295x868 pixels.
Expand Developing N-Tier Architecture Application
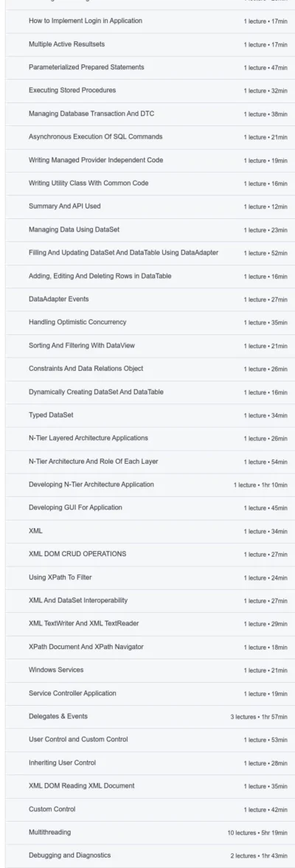(150, 485)
